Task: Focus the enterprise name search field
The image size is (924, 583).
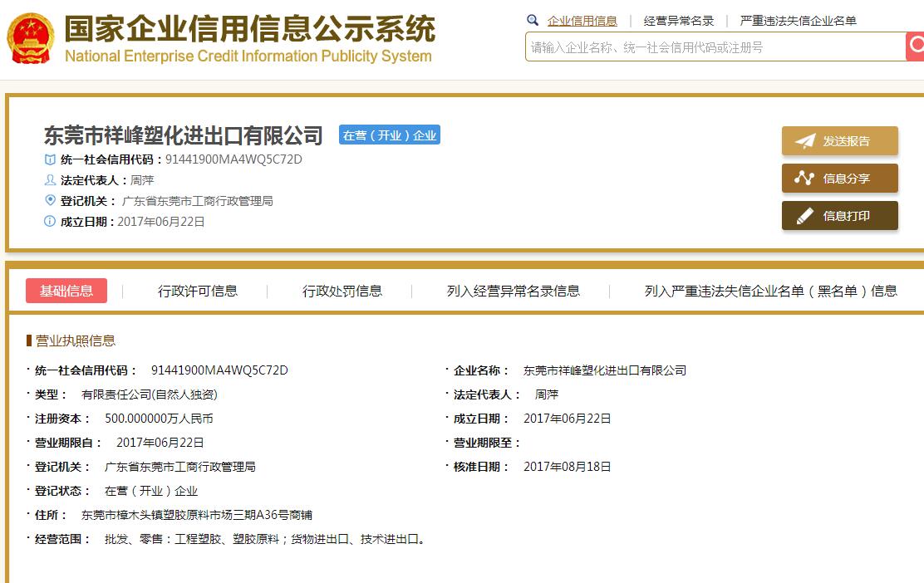Action: pos(715,47)
